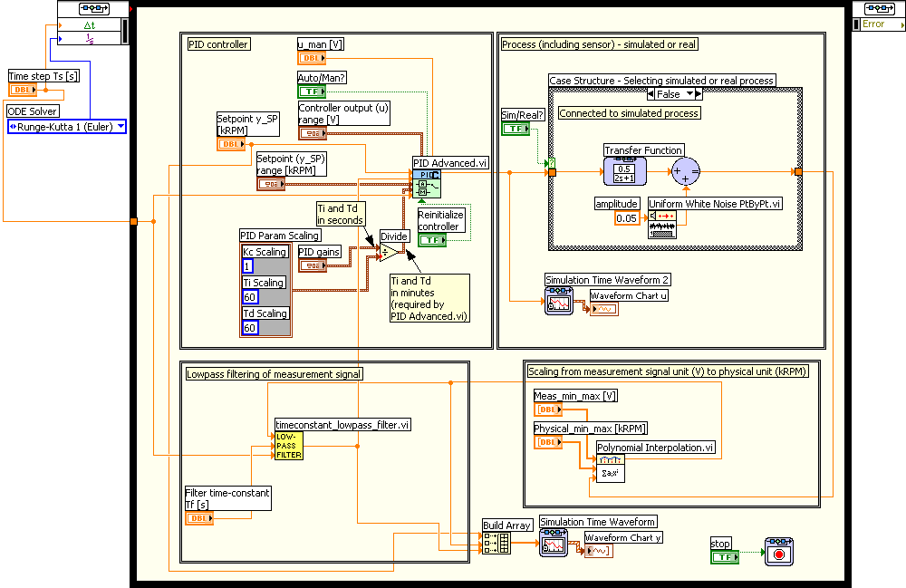The width and height of the screenshot is (906, 588).
Task: Select the 'Scaling from measurement signal unit' label
Action: pos(668,371)
